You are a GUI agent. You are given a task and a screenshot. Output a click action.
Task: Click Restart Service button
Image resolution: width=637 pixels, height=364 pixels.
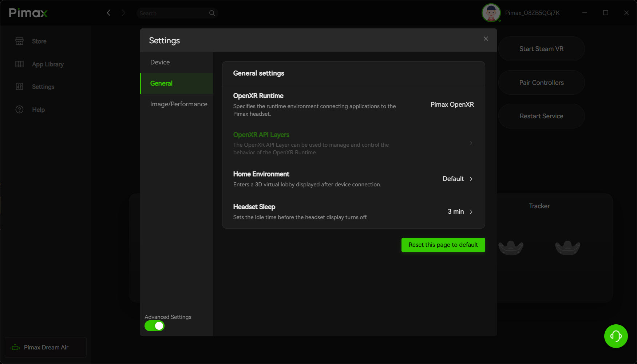click(x=541, y=116)
